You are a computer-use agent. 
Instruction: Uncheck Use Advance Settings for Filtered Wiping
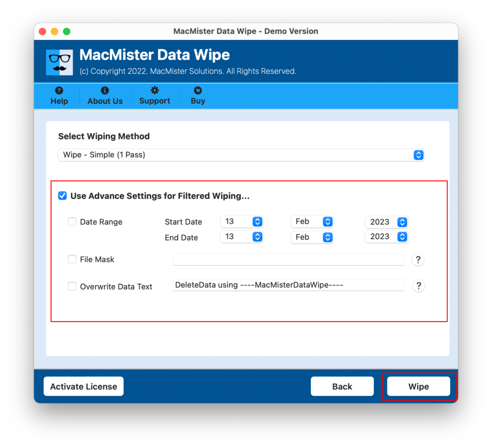pyautogui.click(x=62, y=196)
